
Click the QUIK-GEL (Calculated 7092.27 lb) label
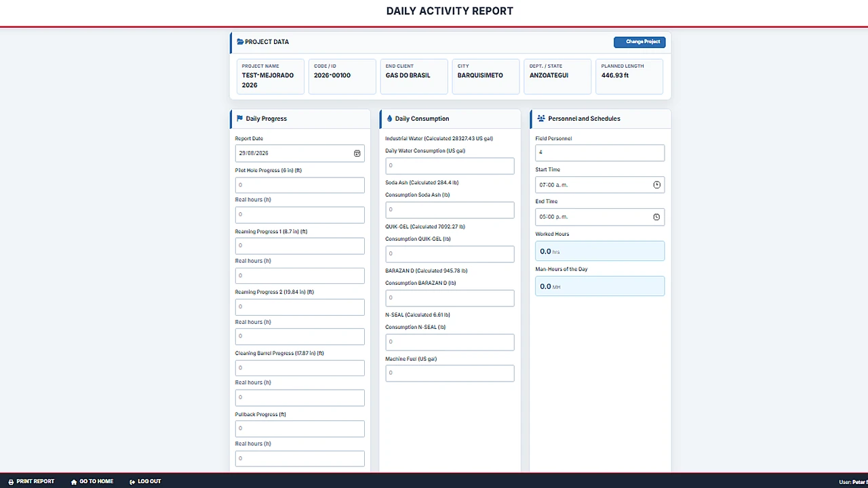(425, 226)
